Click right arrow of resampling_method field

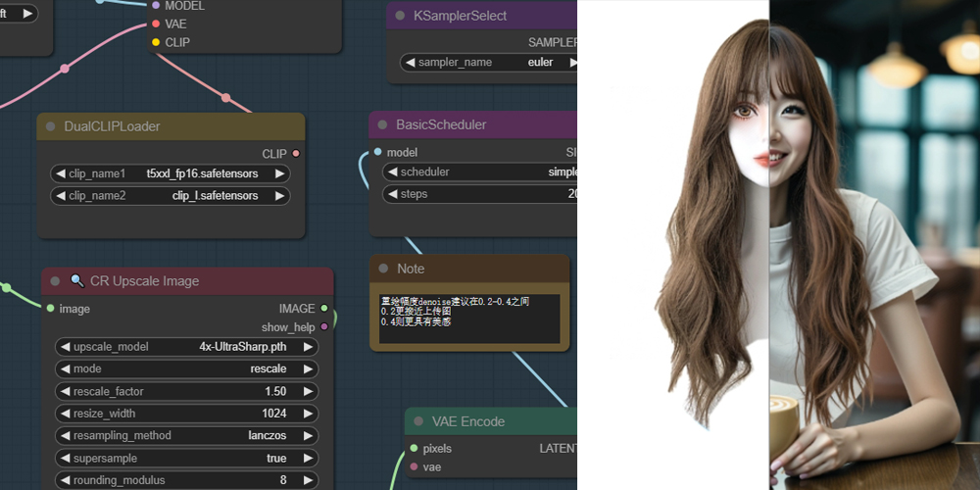308,436
